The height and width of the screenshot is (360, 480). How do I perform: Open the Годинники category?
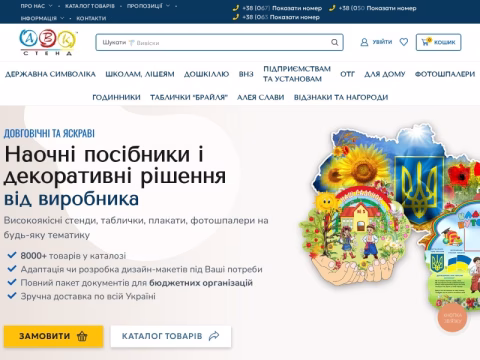[116, 97]
